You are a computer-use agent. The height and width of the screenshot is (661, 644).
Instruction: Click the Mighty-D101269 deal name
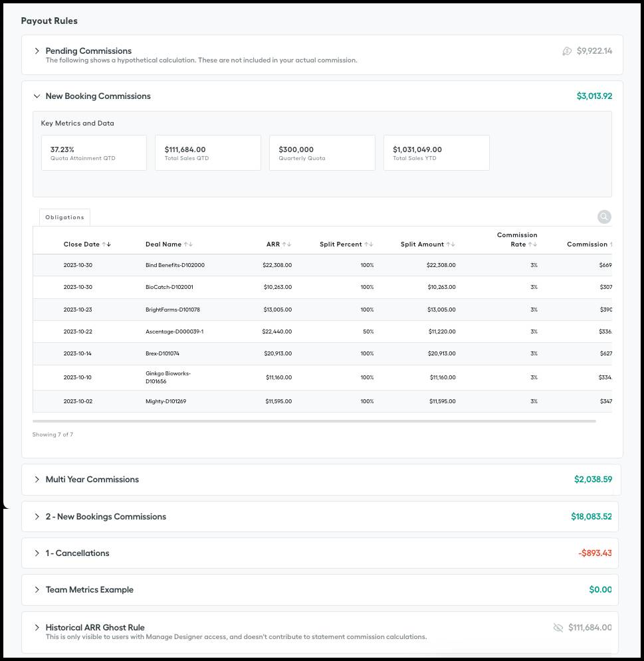click(165, 401)
